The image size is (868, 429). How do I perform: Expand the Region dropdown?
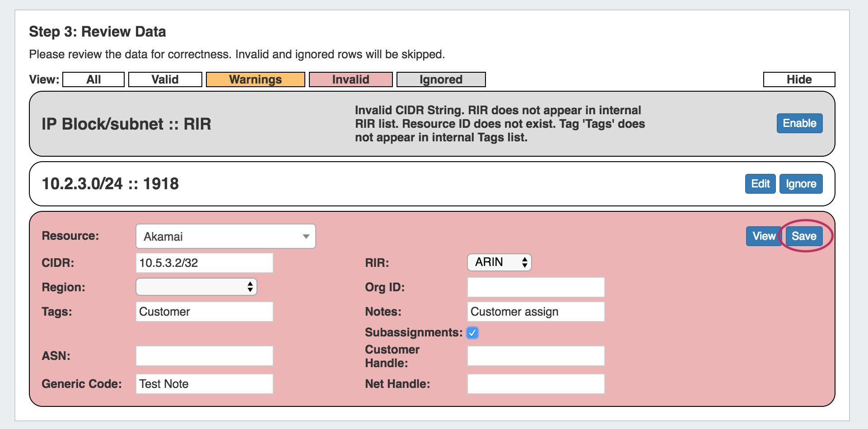[196, 287]
